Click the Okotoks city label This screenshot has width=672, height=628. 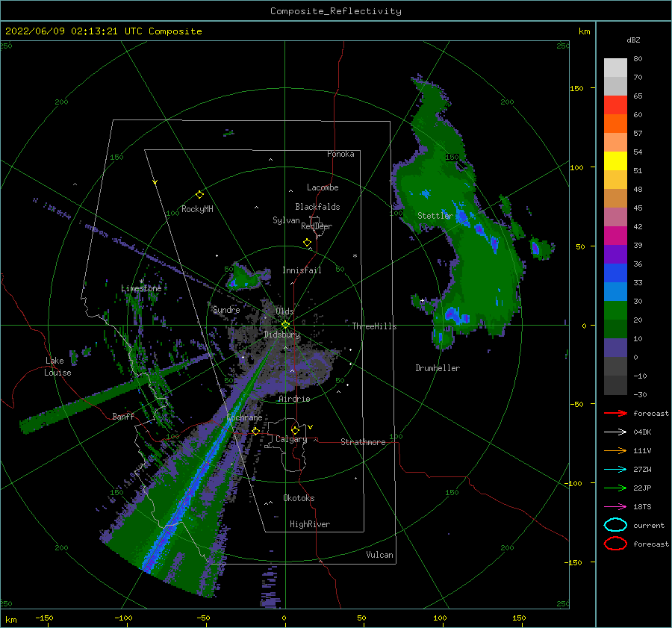[x=299, y=498]
